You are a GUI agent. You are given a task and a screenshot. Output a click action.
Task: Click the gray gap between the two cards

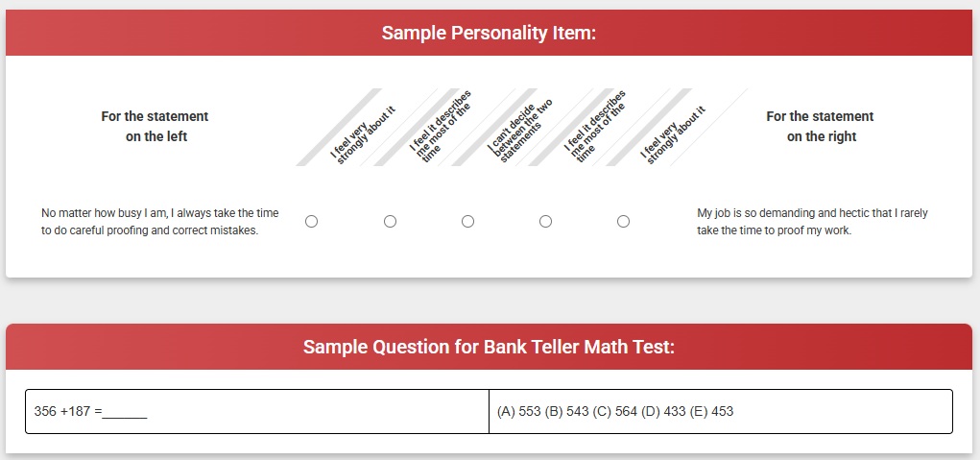tap(490, 301)
